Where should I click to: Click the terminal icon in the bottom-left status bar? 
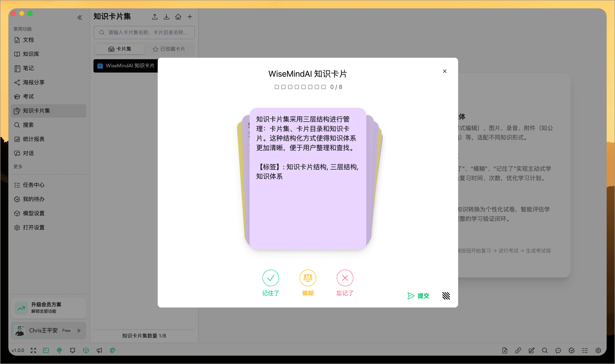(46, 350)
